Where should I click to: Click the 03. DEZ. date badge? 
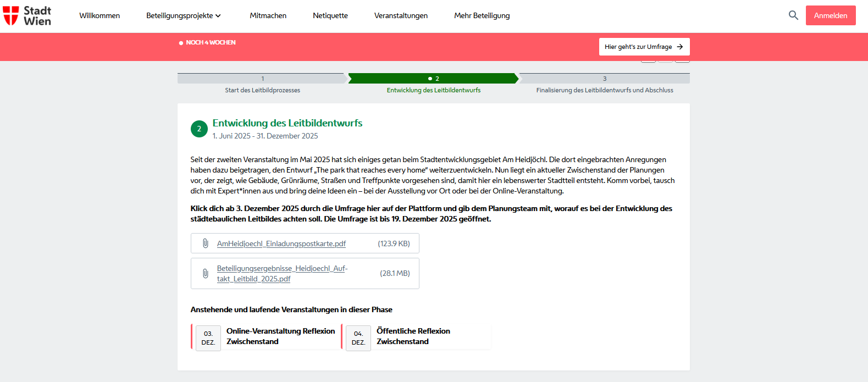[208, 338]
